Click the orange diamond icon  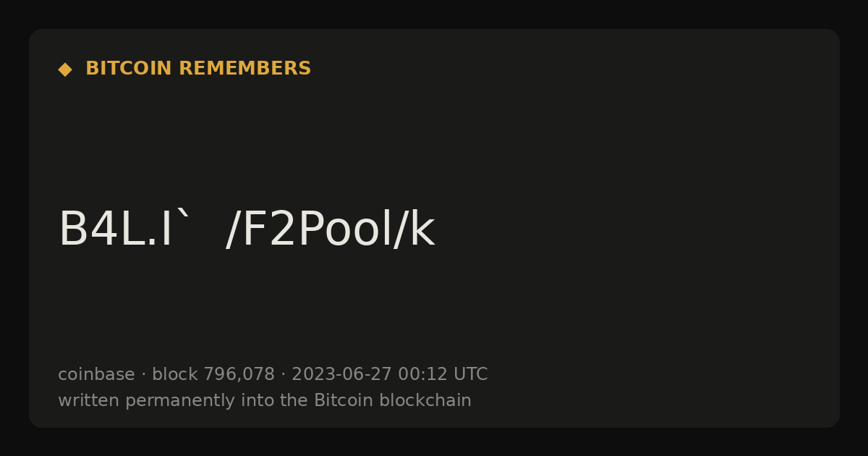click(65, 69)
